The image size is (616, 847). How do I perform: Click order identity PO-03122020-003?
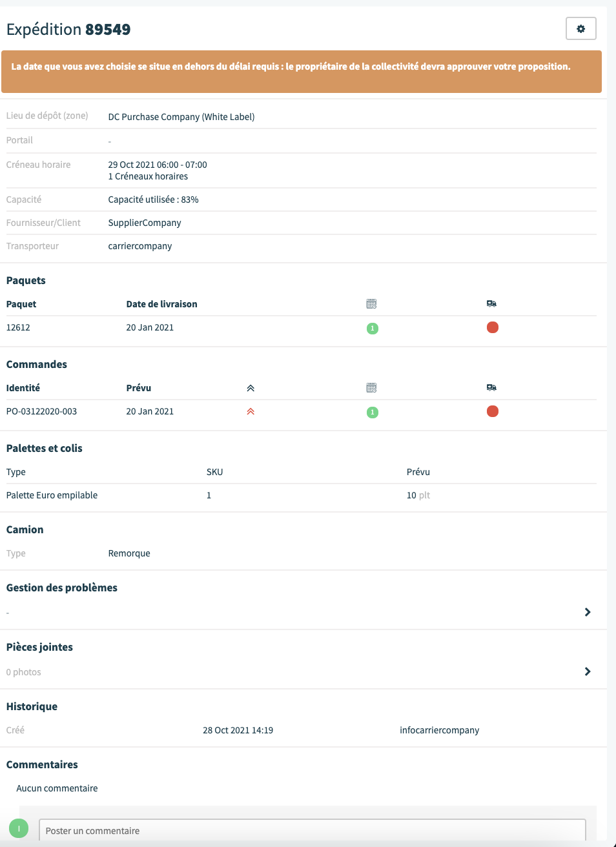pos(41,411)
